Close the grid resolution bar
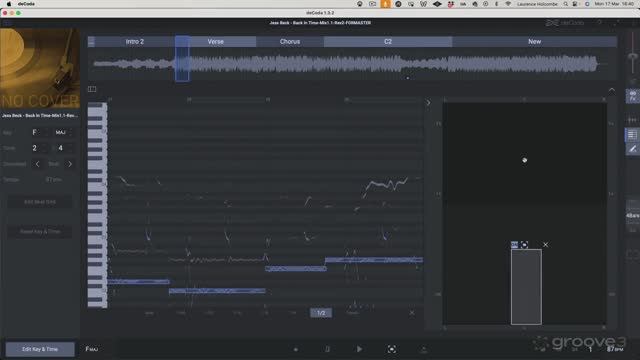This screenshot has width=640, height=360. click(x=412, y=313)
